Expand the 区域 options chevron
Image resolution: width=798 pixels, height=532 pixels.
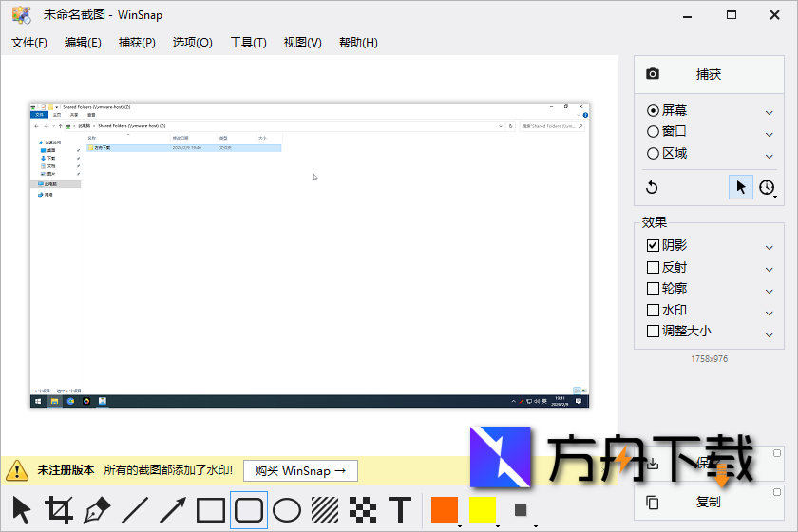pos(769,157)
